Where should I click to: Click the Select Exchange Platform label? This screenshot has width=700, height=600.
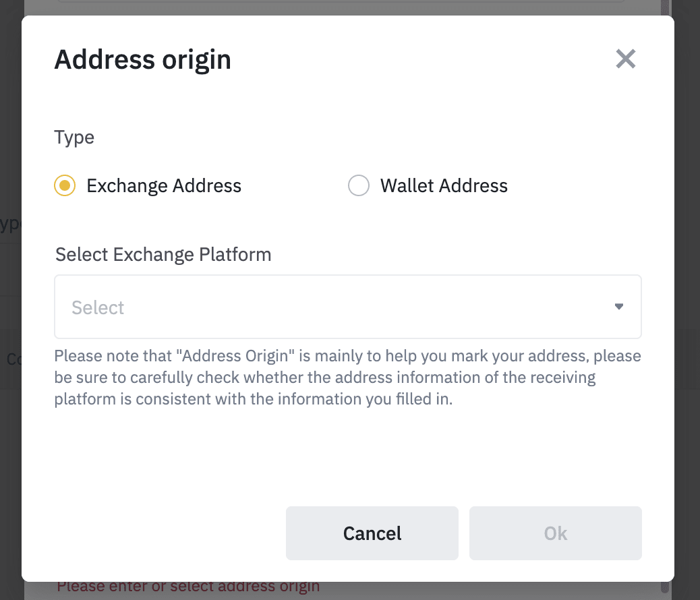pyautogui.click(x=163, y=255)
